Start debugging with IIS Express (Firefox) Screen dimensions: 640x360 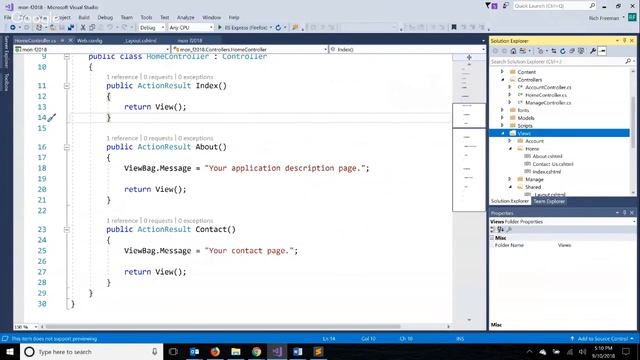pos(243,27)
